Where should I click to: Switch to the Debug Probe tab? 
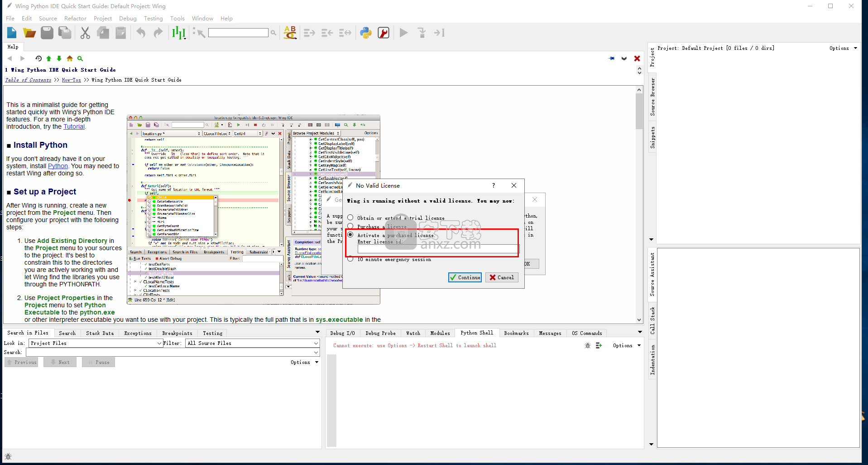(x=380, y=333)
